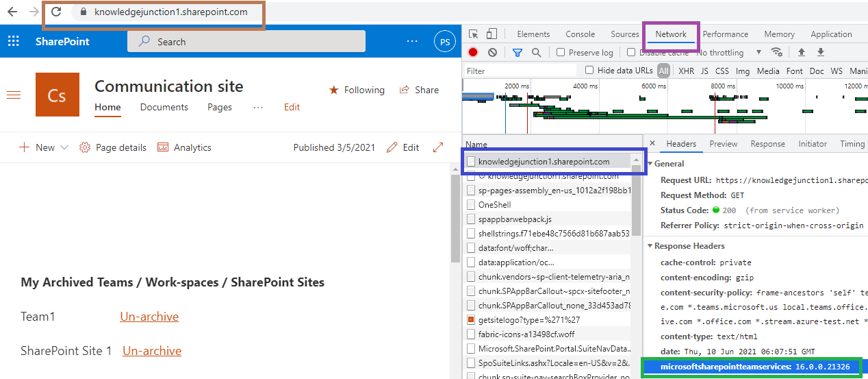Image resolution: width=868 pixels, height=379 pixels.
Task: Enable the Preserve log checkbox
Action: point(561,52)
